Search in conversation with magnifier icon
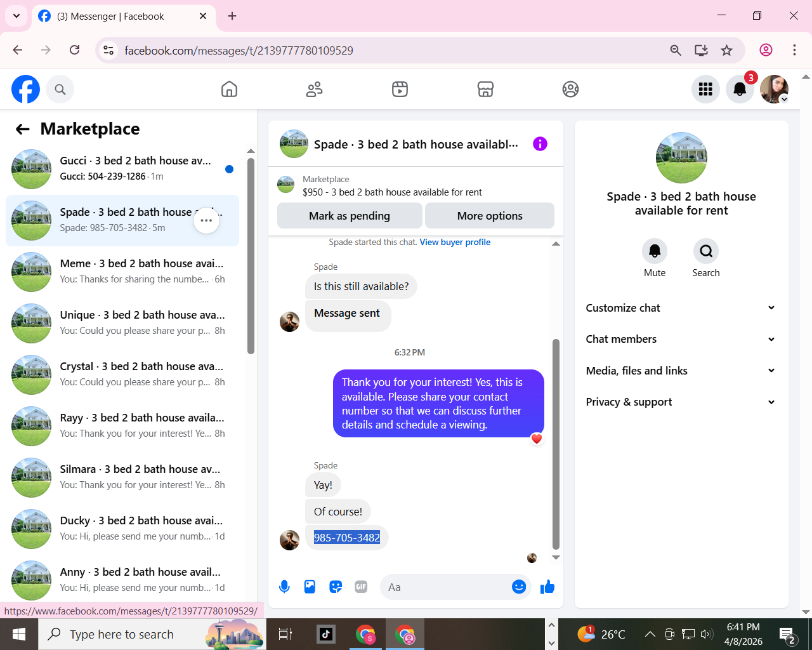The width and height of the screenshot is (812, 650). [706, 251]
